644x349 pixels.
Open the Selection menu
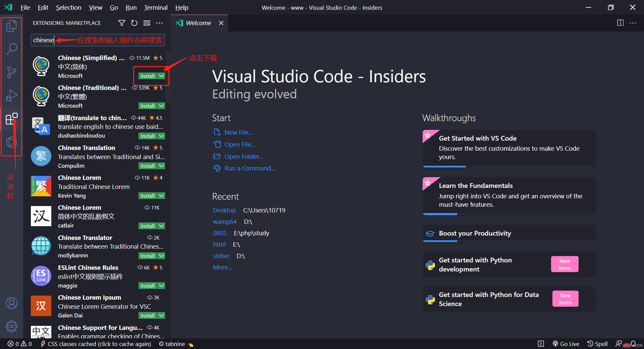pos(68,7)
